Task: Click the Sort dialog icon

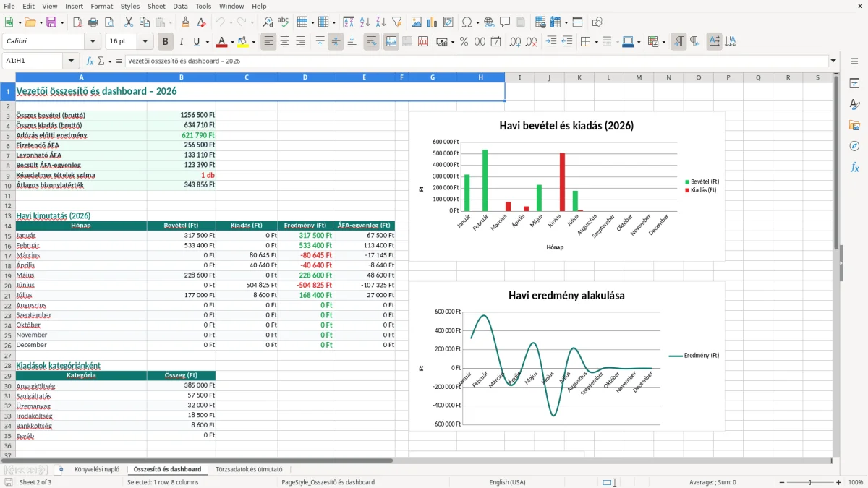Action: (x=349, y=22)
